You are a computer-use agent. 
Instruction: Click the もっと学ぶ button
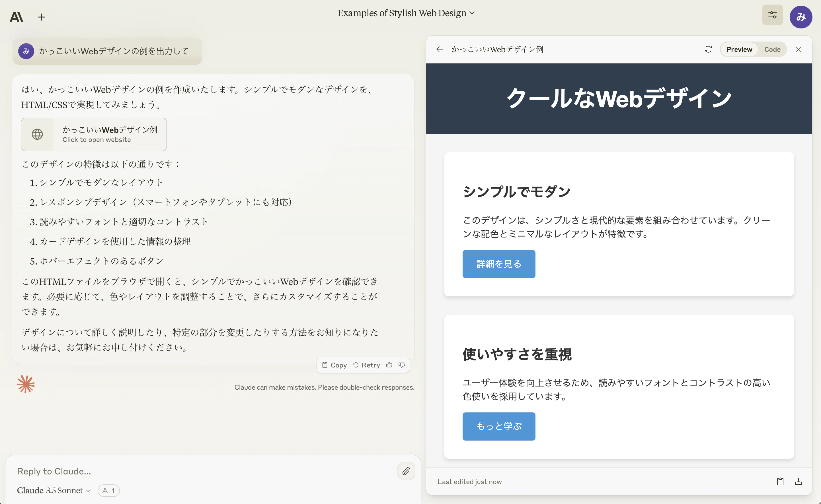point(499,426)
